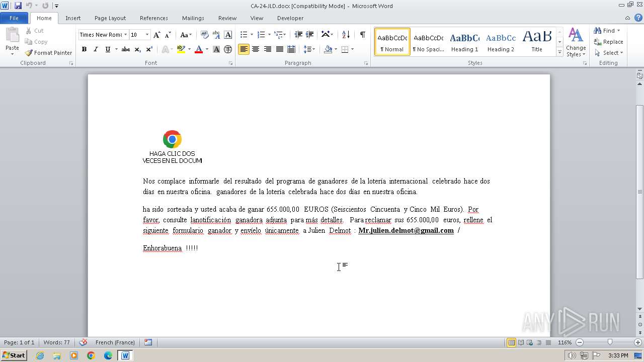Click the Text Effects icon
Viewport: 644px width, 362px height.
[x=165, y=49]
